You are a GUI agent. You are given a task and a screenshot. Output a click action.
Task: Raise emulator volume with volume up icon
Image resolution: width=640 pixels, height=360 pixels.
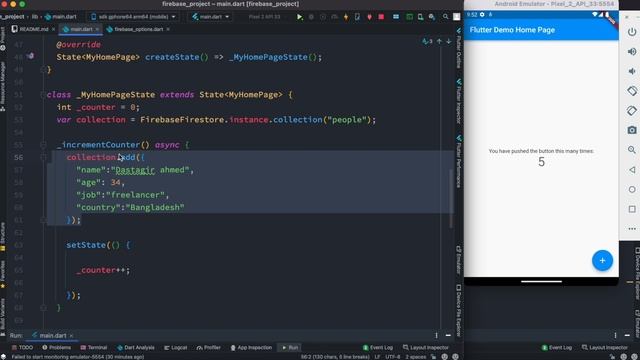coord(632,51)
